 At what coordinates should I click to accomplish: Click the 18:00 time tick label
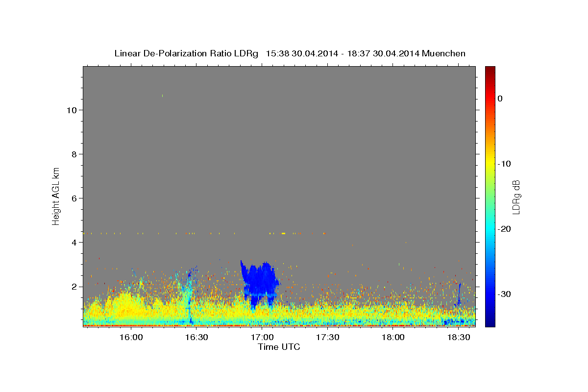(x=393, y=337)
